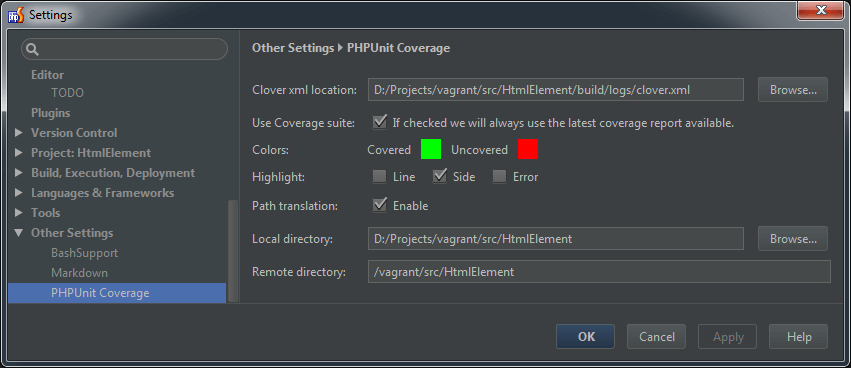This screenshot has height=368, width=851.
Task: Click the Tools tree label
Action: (x=46, y=213)
